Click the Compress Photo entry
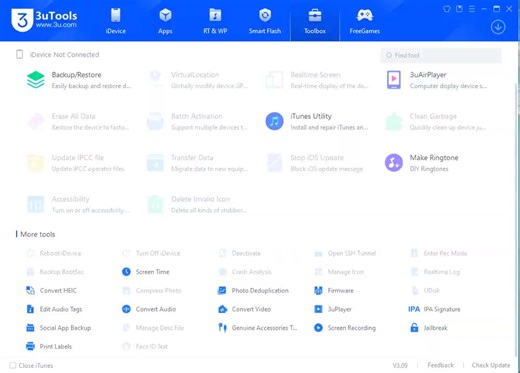520x373 pixels. pos(152,291)
